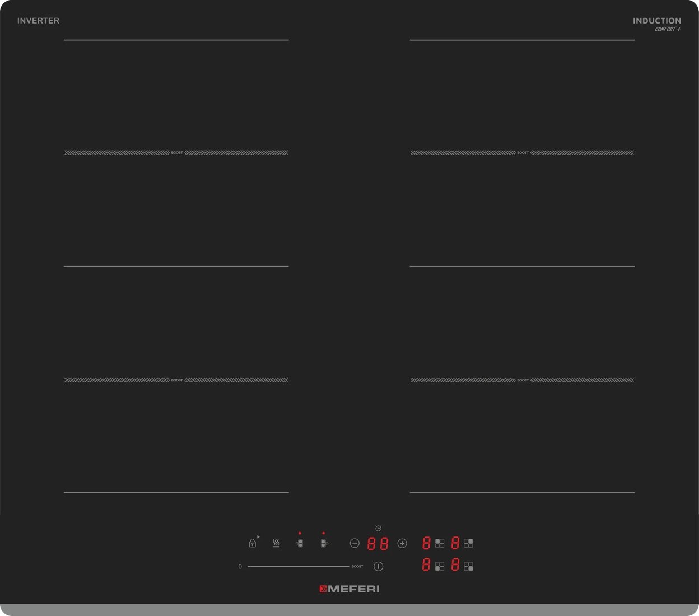Viewport: 699px width, 616px height.
Task: Tap BOOST at the slider end
Action: (x=357, y=566)
